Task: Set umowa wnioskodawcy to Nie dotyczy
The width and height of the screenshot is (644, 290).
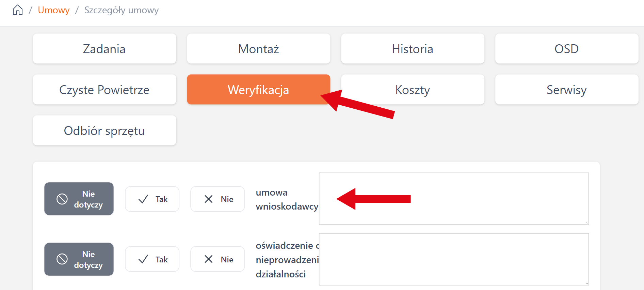Action: click(x=79, y=199)
